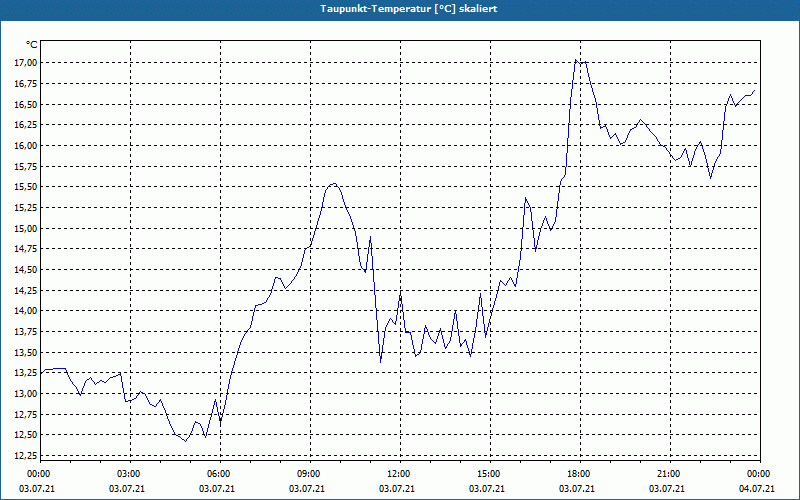Click the '16,25' y-axis label
800x500 pixels.
[28, 125]
